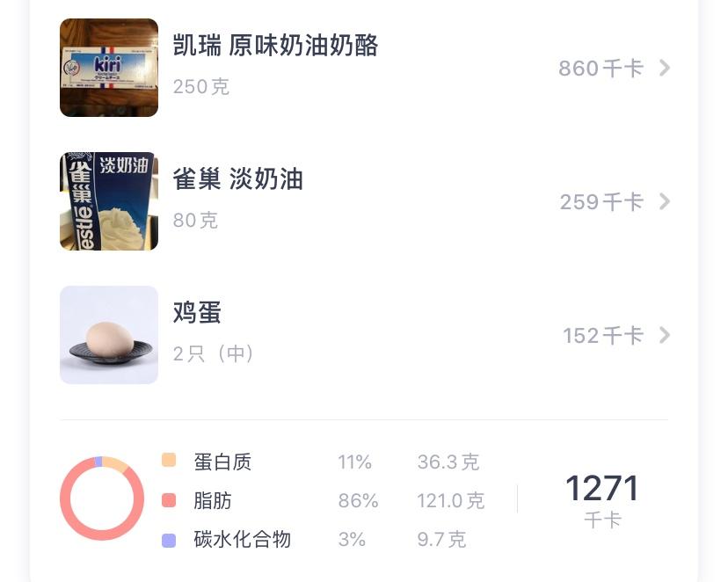Expand the 152 千卡 entry chevron

[x=665, y=335]
